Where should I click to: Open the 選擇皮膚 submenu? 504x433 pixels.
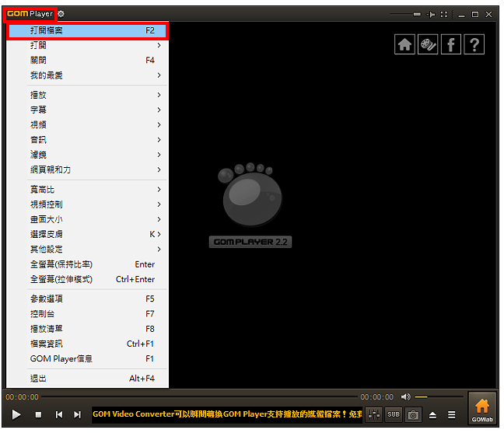tap(87, 234)
